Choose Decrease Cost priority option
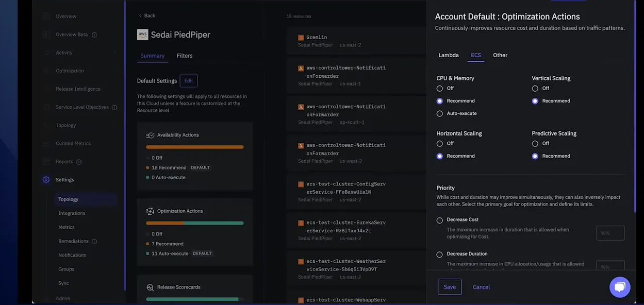Screen dimensions: 644x305 [440, 221]
